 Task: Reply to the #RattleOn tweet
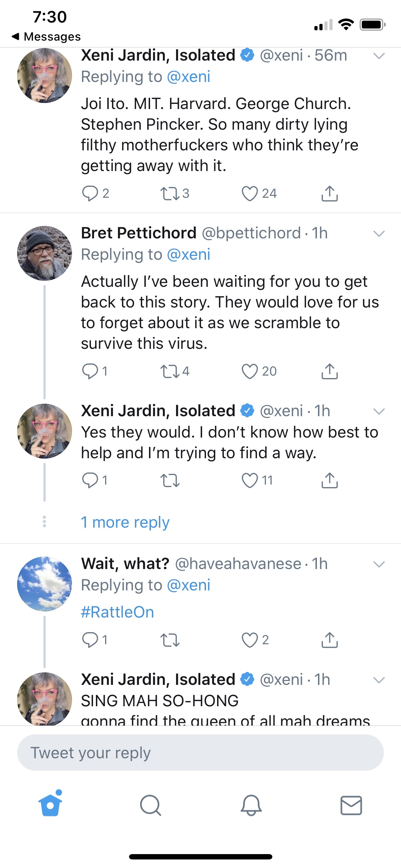pos(90,640)
